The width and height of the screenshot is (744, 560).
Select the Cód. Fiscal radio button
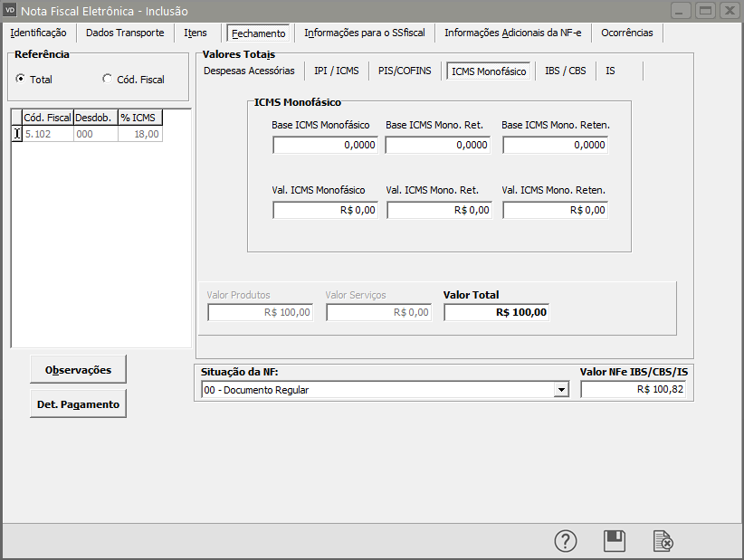point(108,80)
